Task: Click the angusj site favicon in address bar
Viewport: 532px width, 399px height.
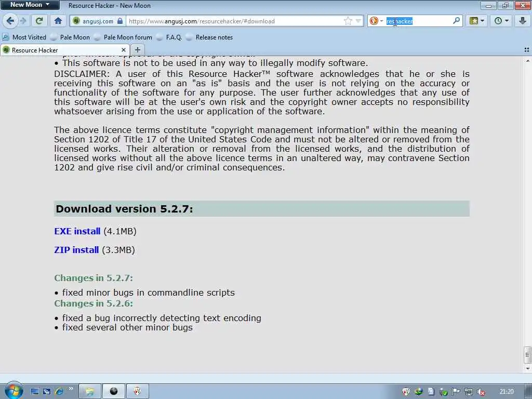Action: click(x=76, y=21)
